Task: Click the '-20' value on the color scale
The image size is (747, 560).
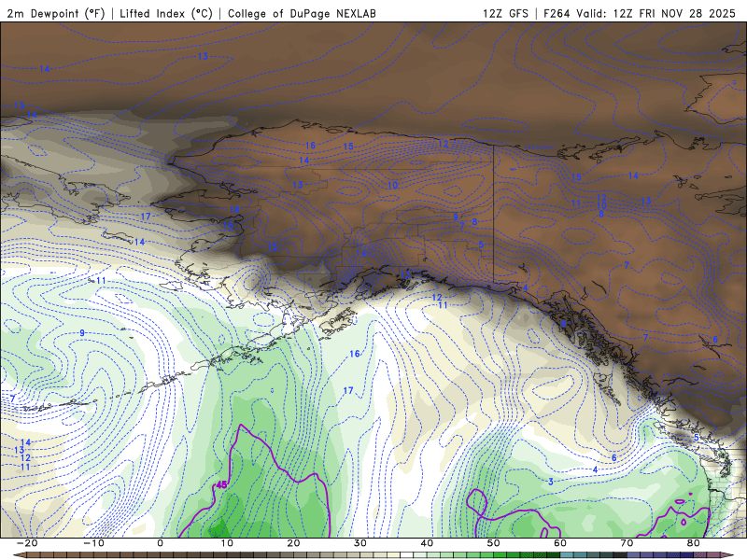Action: pyautogui.click(x=27, y=543)
